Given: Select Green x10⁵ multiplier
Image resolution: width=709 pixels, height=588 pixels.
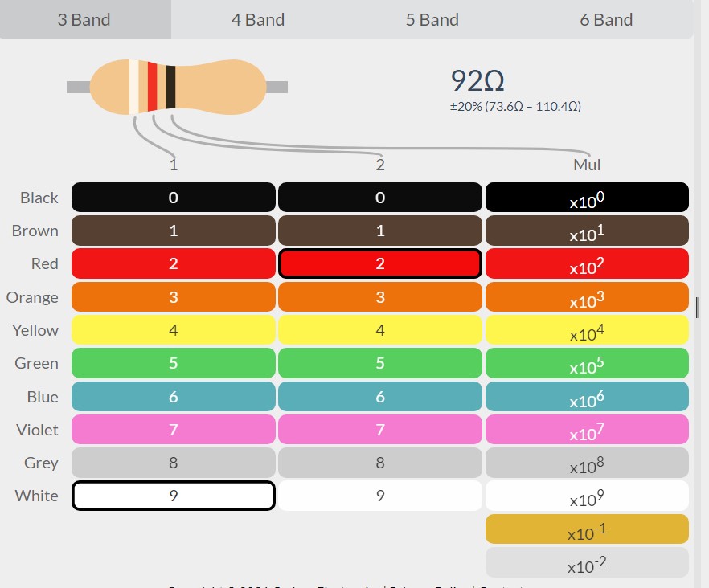Looking at the screenshot, I should pyautogui.click(x=587, y=363).
